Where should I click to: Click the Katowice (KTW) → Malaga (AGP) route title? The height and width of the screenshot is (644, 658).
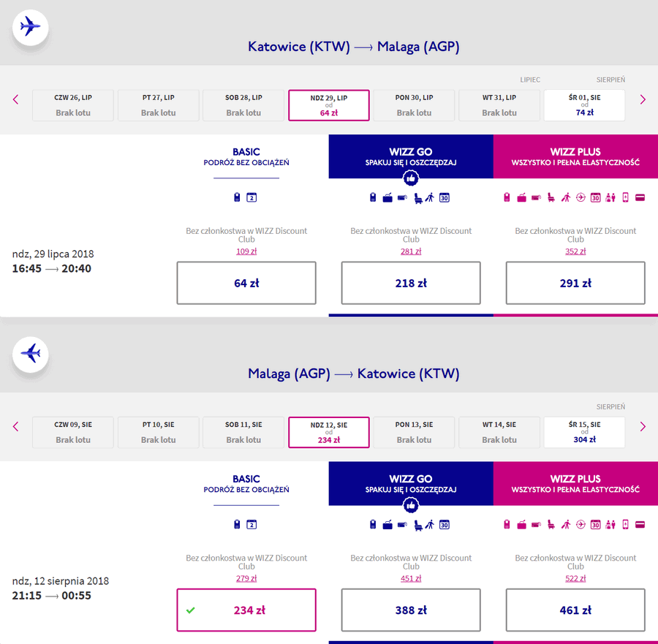click(353, 47)
